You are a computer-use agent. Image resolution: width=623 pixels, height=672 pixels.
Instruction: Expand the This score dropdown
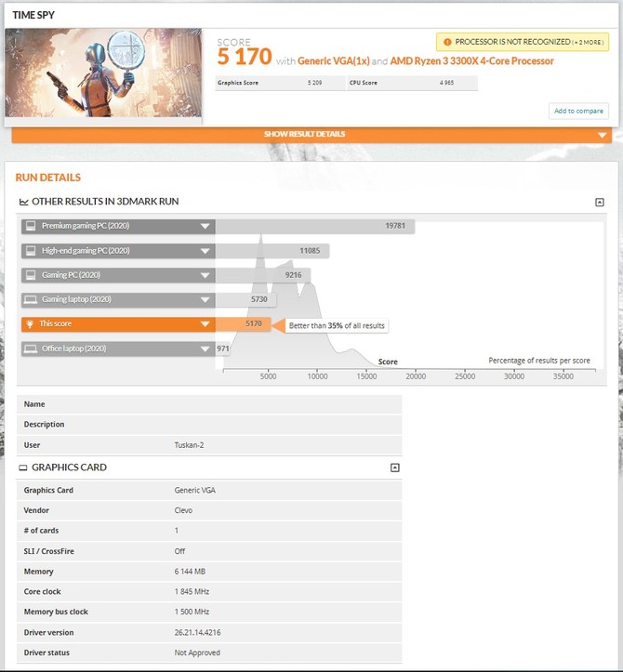205,324
